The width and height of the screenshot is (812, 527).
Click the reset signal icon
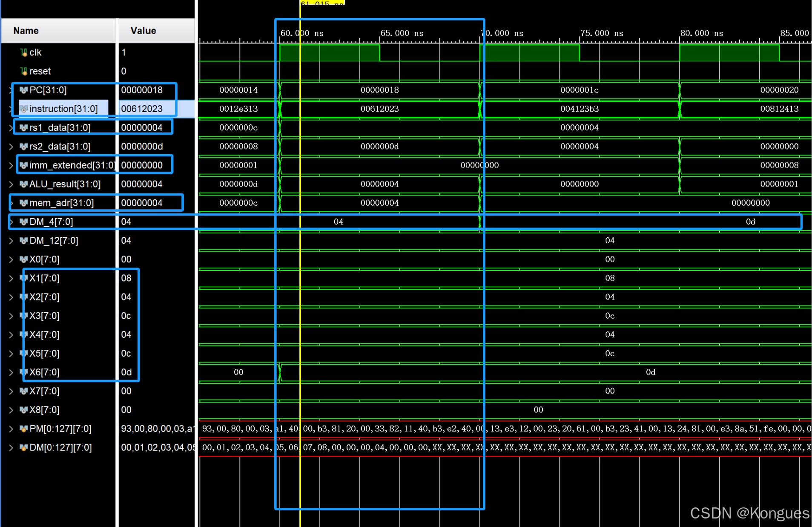click(x=24, y=71)
